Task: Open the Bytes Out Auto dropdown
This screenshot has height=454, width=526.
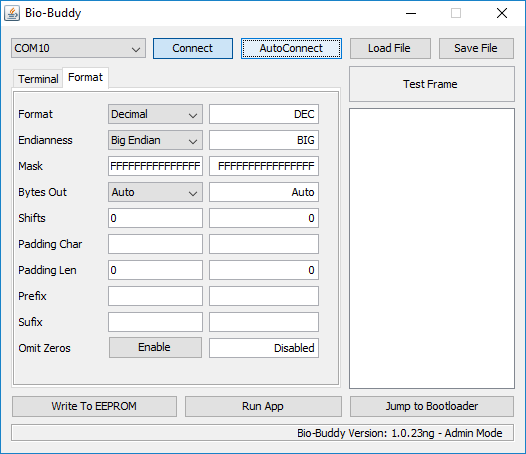Action: click(155, 192)
